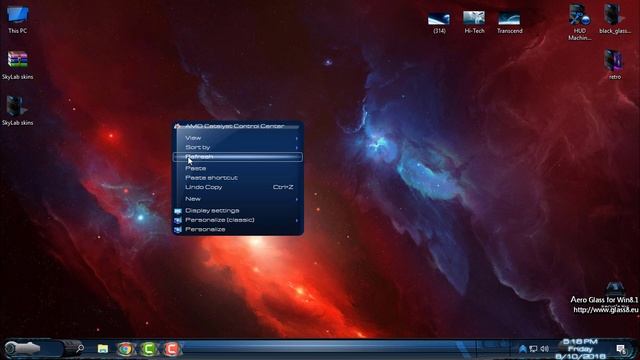The height and width of the screenshot is (360, 640).
Task: Select the SkyLab skins WinRAR archive icon
Action: 17,65
